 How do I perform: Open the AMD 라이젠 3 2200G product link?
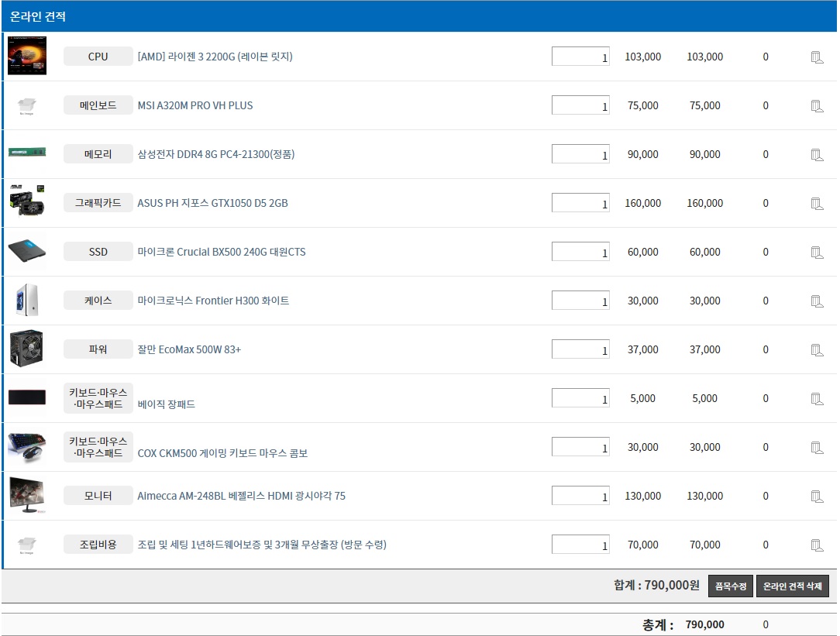(215, 57)
